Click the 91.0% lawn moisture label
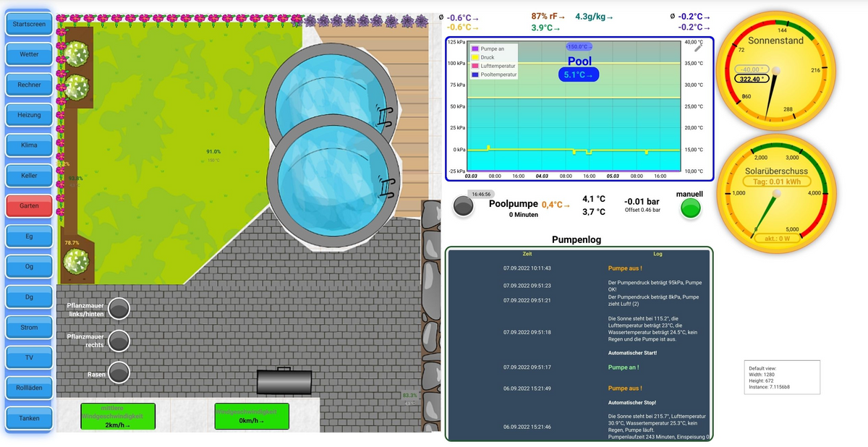Screen dimensions: 868x447 [213, 152]
